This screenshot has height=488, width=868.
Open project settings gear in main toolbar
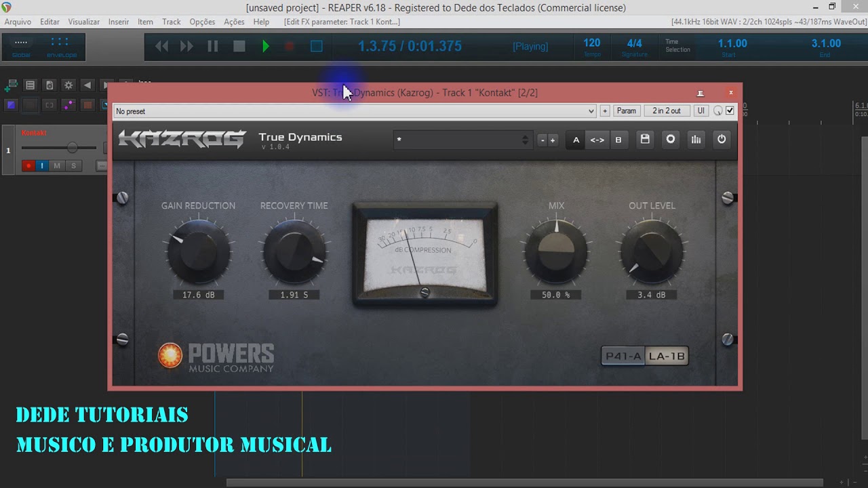click(68, 85)
